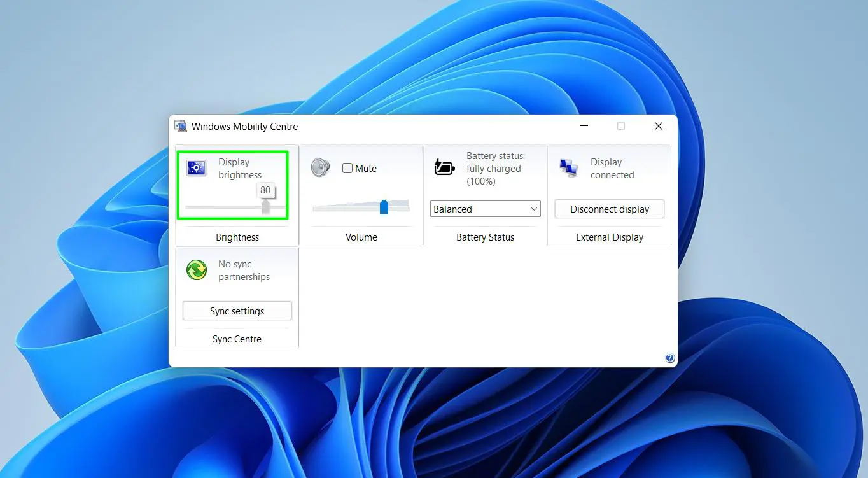Click the volume speaker icon
Screen dimensions: 868x478
(x=320, y=167)
